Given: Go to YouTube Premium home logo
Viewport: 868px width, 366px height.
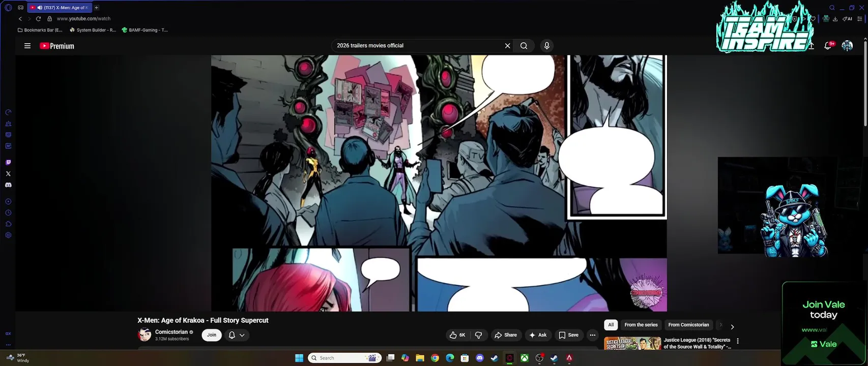Looking at the screenshot, I should 57,46.
